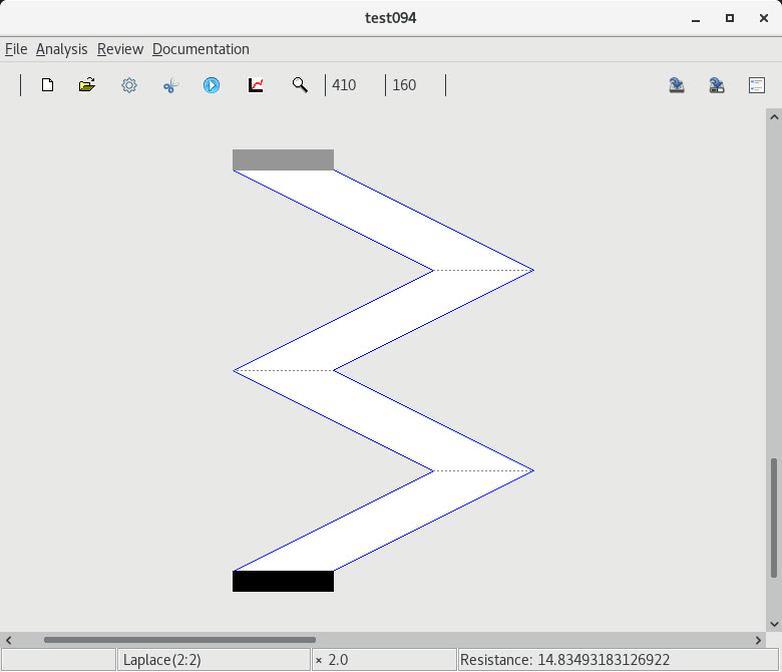Run the analysis with the play icon
This screenshot has height=672, width=782.
[x=211, y=85]
